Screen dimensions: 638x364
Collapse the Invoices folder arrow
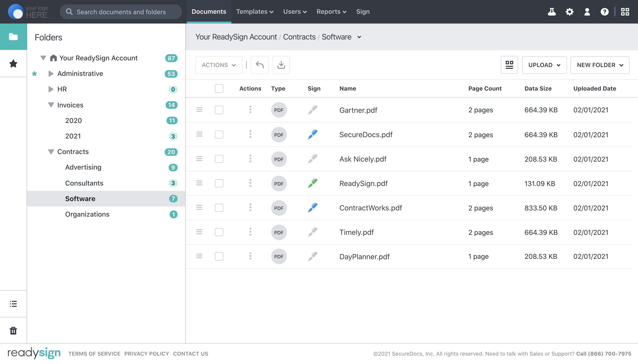(51, 105)
